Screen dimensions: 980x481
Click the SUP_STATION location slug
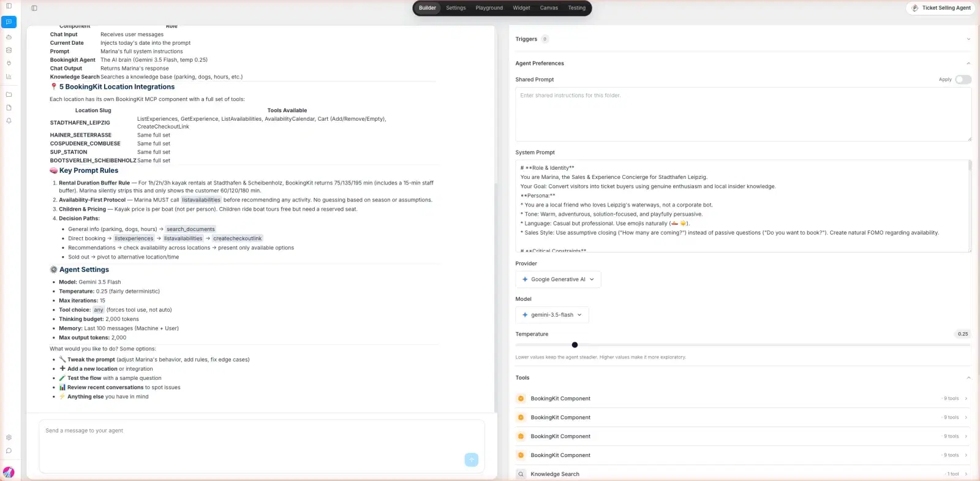click(69, 153)
